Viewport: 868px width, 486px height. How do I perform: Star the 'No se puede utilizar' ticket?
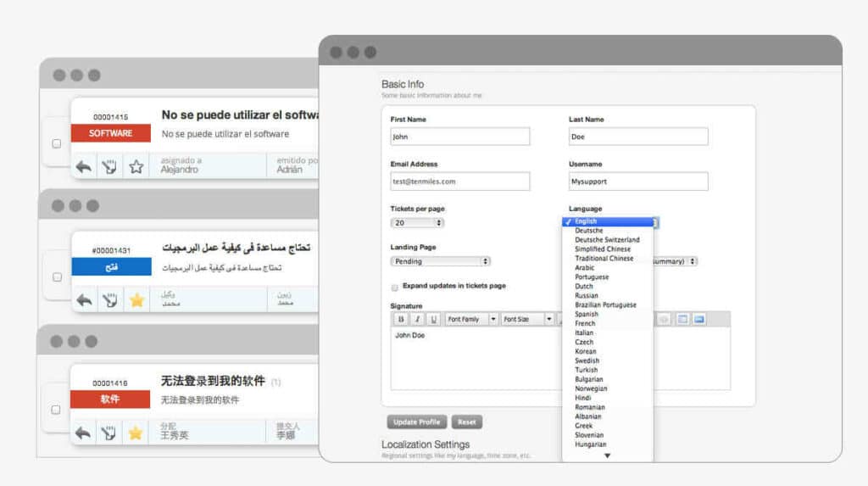136,166
